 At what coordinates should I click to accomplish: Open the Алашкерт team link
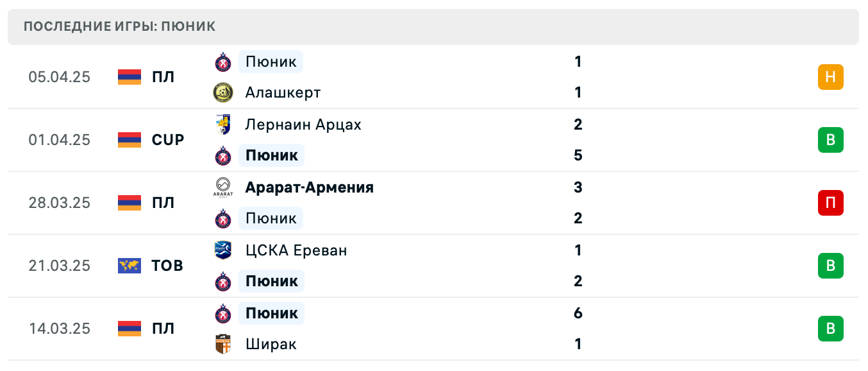coord(283,92)
